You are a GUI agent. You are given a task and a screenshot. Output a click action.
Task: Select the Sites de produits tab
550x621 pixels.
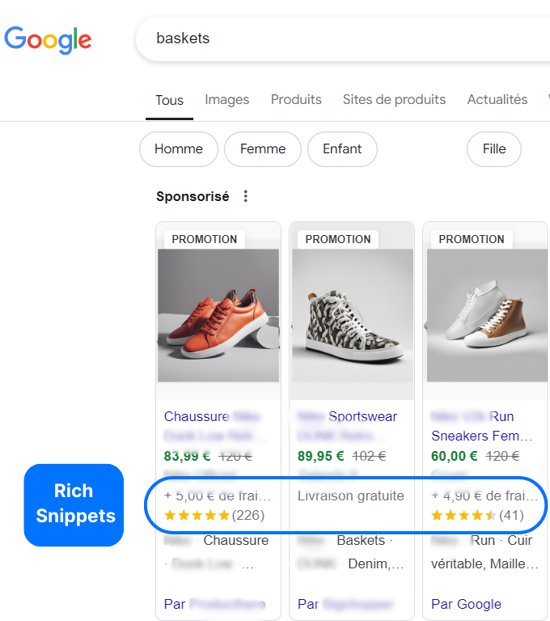394,100
